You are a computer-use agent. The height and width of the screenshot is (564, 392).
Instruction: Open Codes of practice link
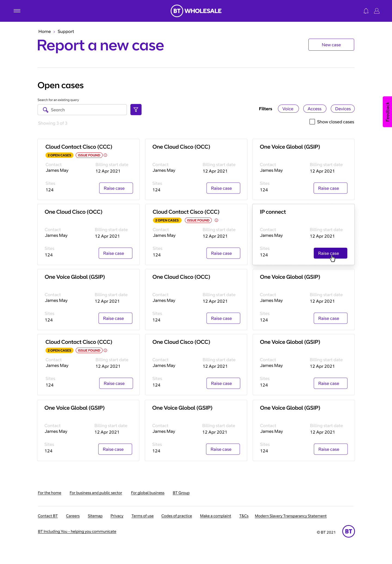click(x=177, y=516)
